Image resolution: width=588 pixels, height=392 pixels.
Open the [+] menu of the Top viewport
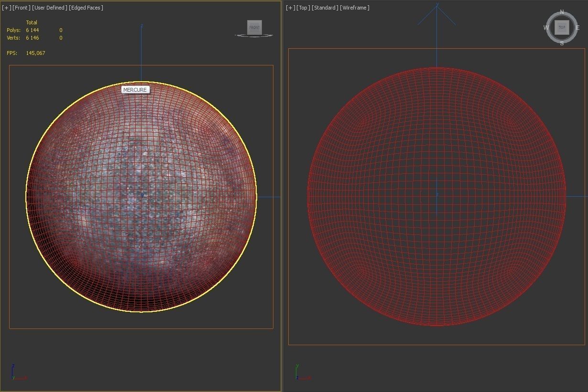coord(290,8)
